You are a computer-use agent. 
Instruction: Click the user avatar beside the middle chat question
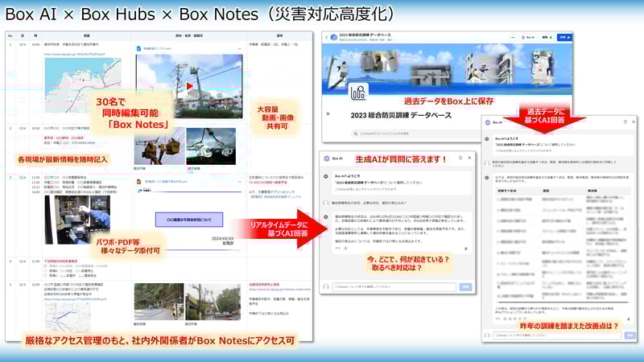[x=326, y=203]
